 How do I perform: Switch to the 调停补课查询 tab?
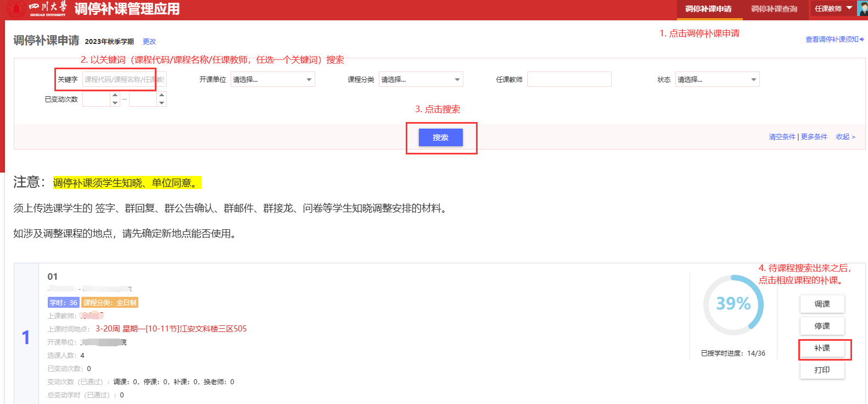click(774, 9)
